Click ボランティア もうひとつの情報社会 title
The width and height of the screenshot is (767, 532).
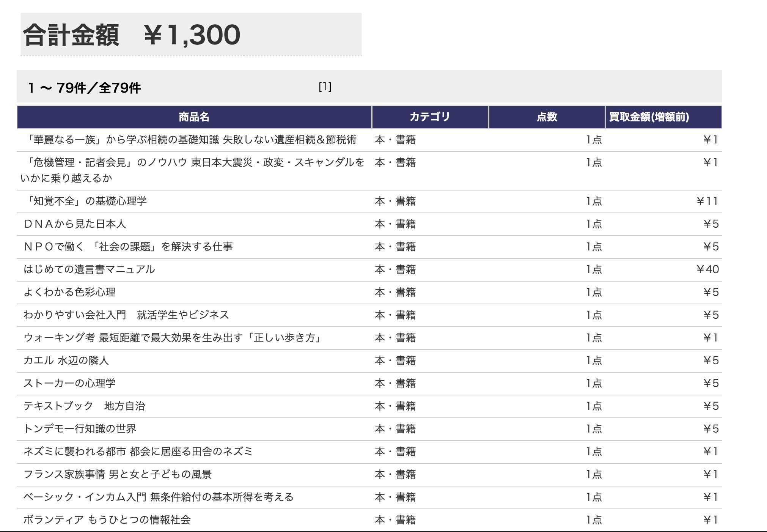coord(107,520)
